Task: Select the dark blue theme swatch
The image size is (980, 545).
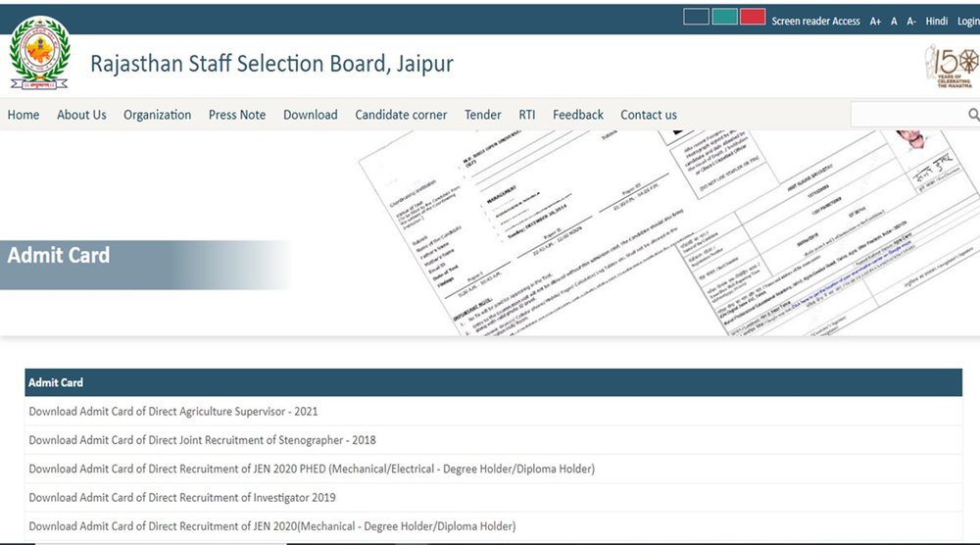Action: 696,17
